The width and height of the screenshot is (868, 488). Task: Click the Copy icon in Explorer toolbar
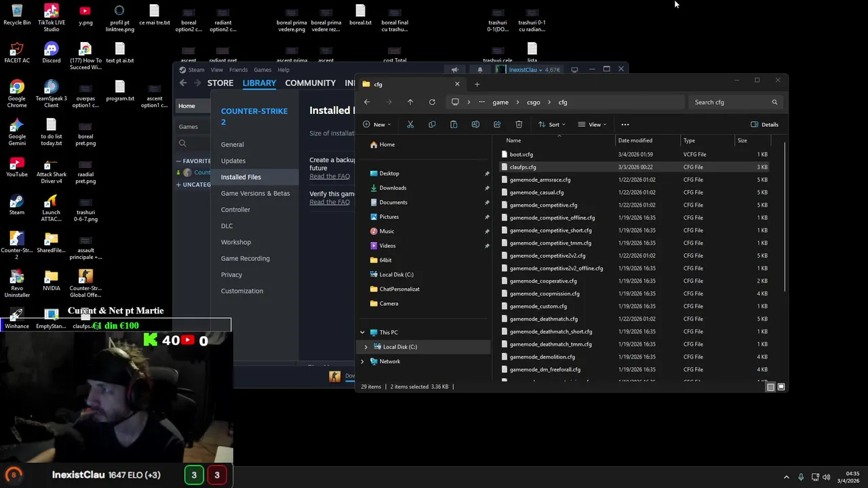pyautogui.click(x=432, y=125)
